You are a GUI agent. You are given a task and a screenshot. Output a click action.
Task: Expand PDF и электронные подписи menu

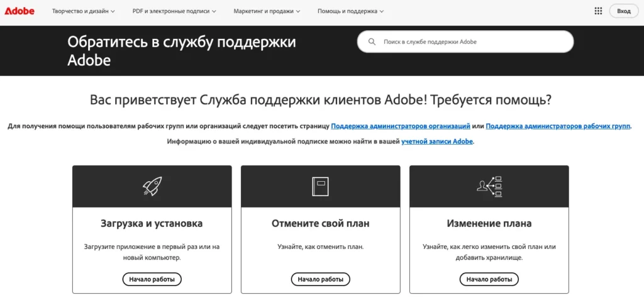(x=174, y=11)
